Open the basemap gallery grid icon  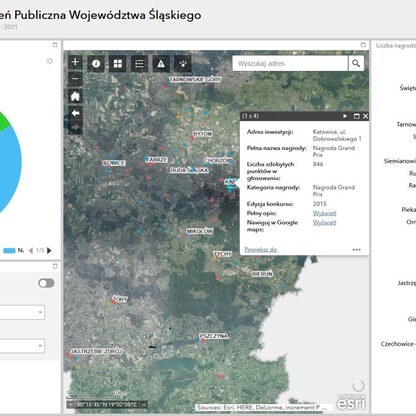(118, 64)
